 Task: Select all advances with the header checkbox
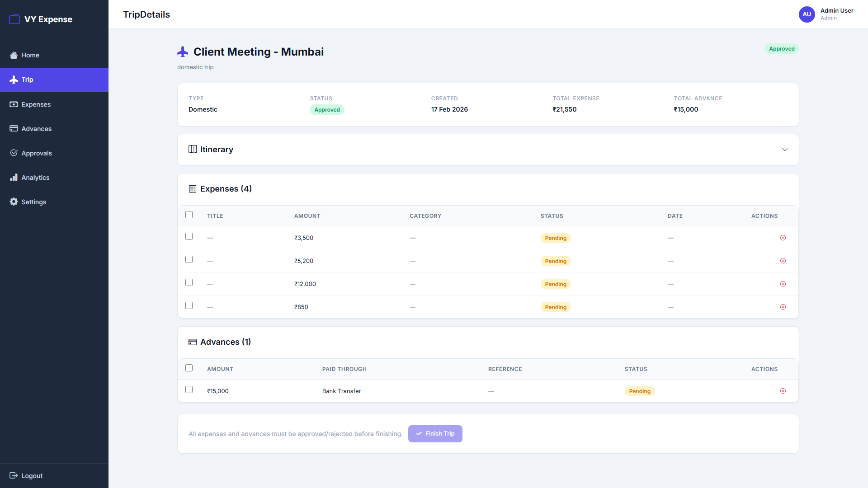pos(189,368)
